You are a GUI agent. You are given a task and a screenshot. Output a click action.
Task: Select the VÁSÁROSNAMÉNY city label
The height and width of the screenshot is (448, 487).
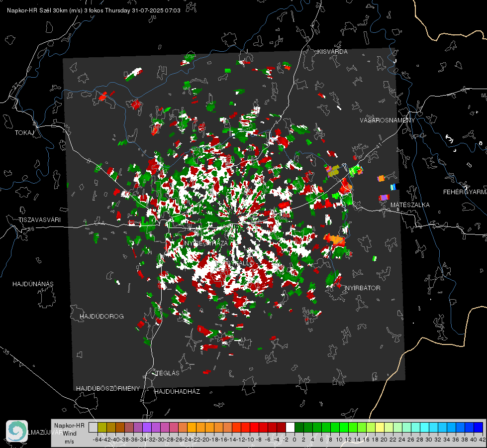388,120
